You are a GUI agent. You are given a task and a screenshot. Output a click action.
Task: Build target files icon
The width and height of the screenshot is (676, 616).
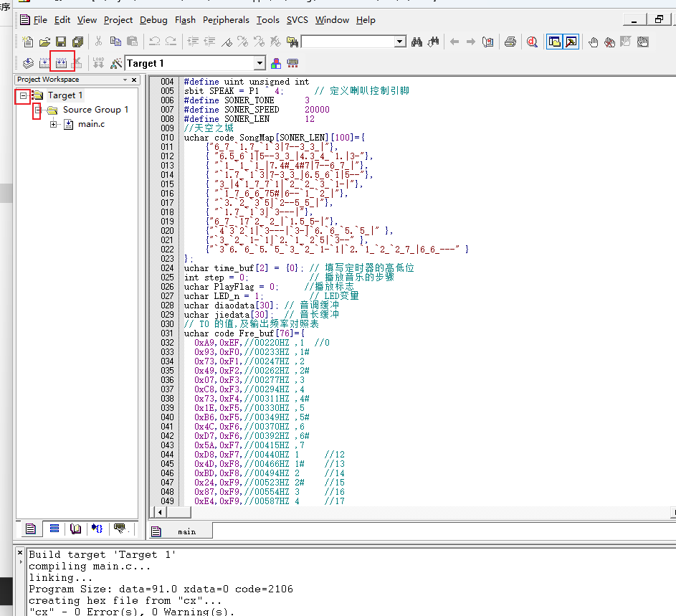(44, 63)
